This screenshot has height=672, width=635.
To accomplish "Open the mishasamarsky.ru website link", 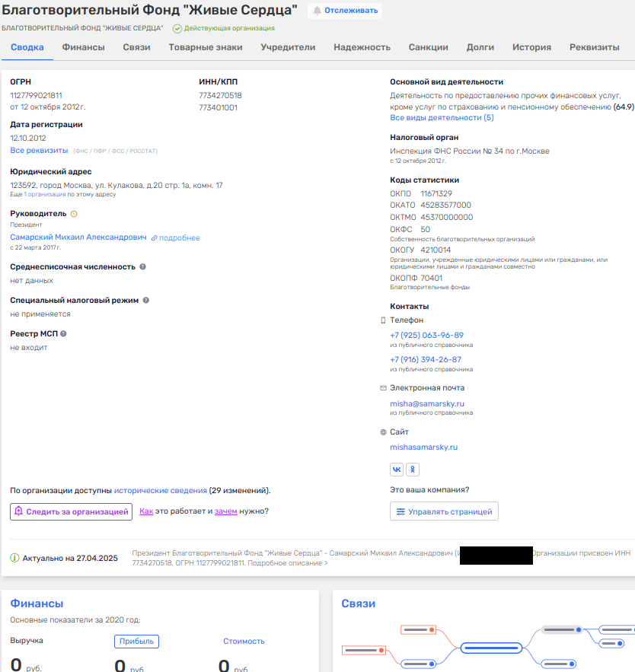I will pos(423,447).
